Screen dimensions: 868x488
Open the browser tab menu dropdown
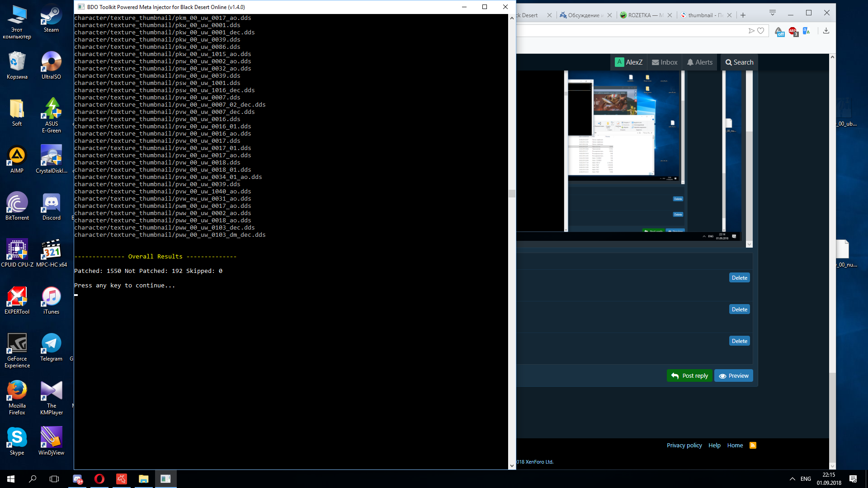coord(772,13)
